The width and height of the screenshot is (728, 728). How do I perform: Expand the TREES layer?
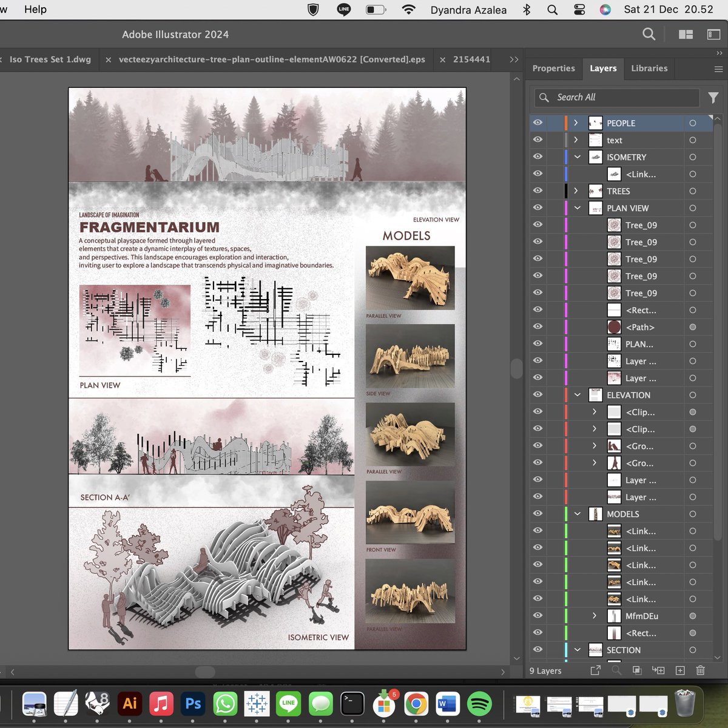tap(576, 191)
